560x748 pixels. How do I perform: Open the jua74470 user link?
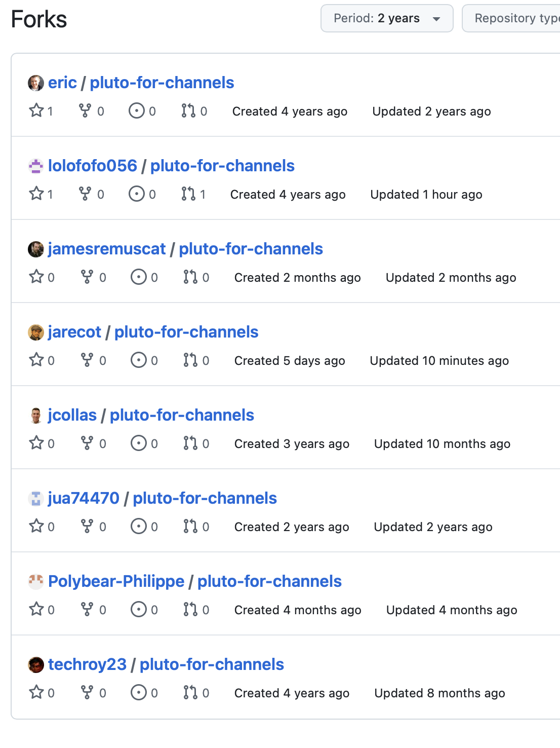pos(84,498)
